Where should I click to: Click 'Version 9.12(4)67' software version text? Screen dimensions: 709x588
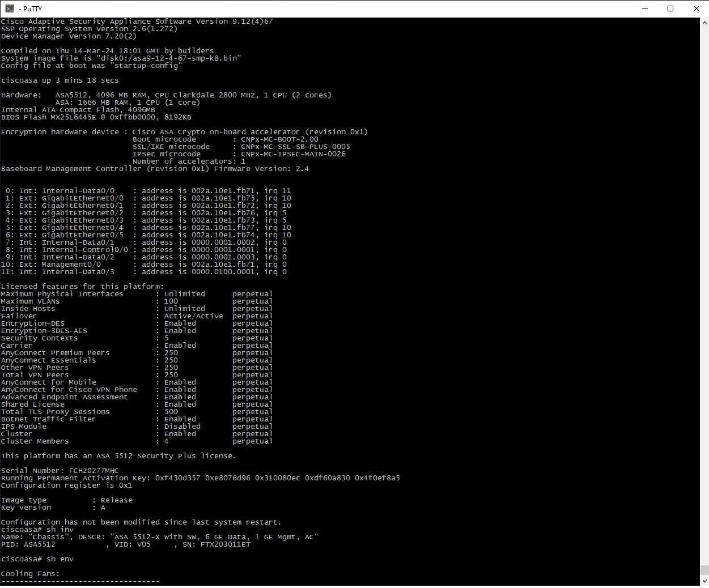[x=234, y=22]
